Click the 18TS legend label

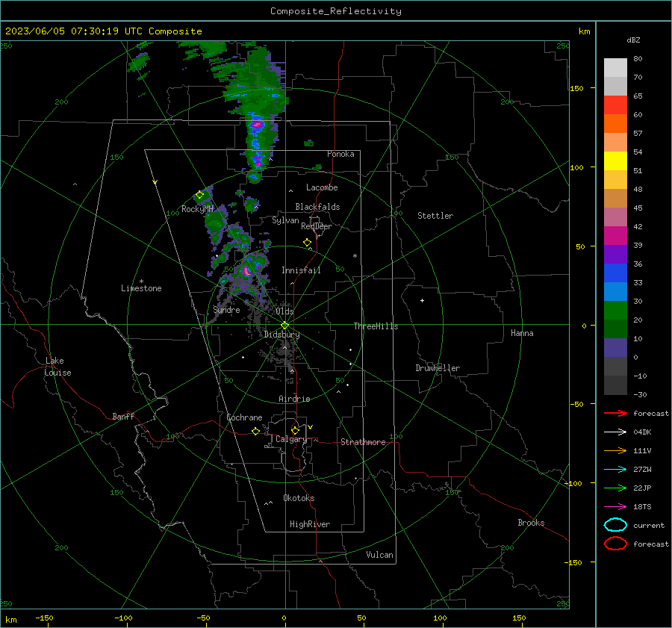coord(642,507)
